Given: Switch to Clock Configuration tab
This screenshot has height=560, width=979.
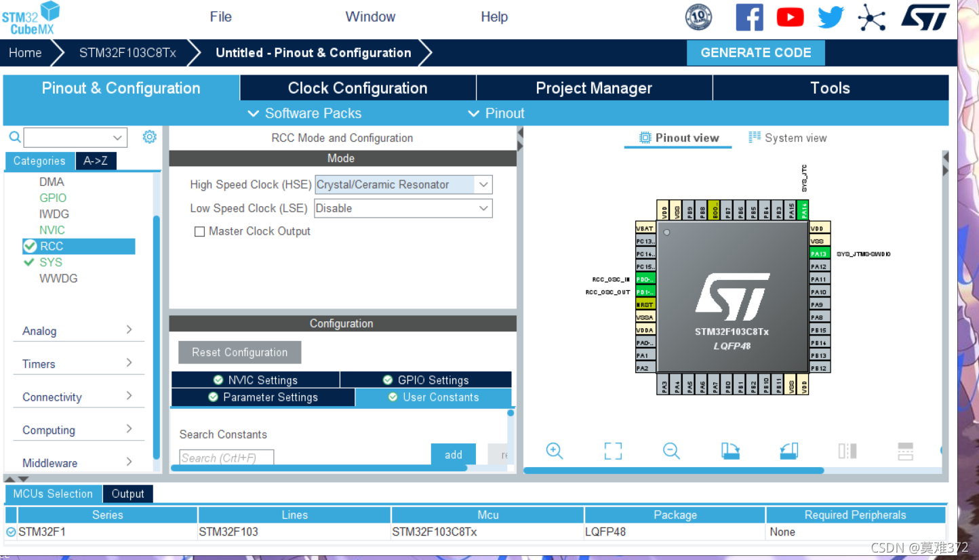Looking at the screenshot, I should click(357, 88).
